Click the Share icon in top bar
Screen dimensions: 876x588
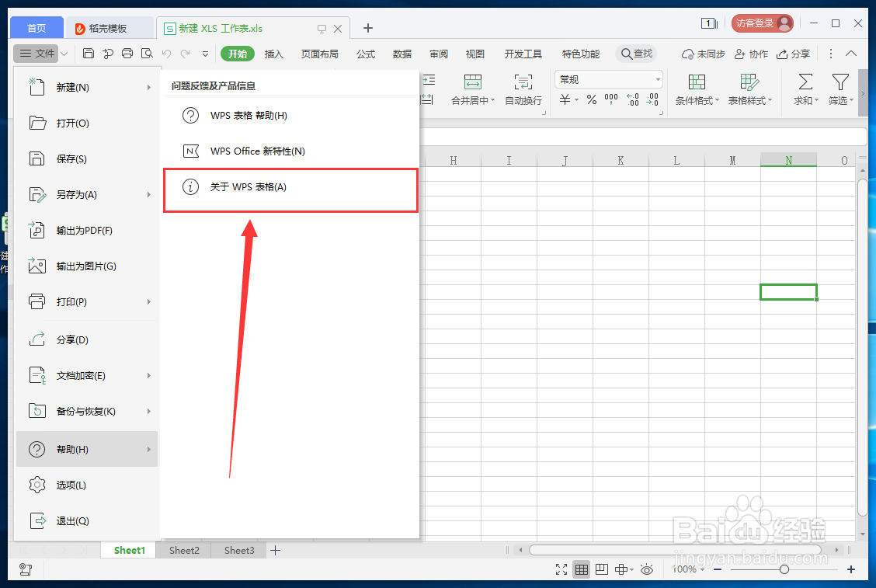pyautogui.click(x=794, y=54)
